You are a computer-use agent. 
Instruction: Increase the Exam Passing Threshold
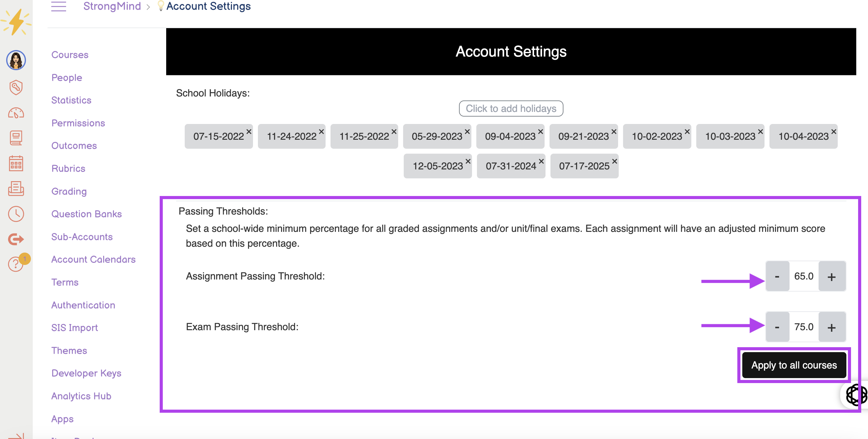click(832, 327)
